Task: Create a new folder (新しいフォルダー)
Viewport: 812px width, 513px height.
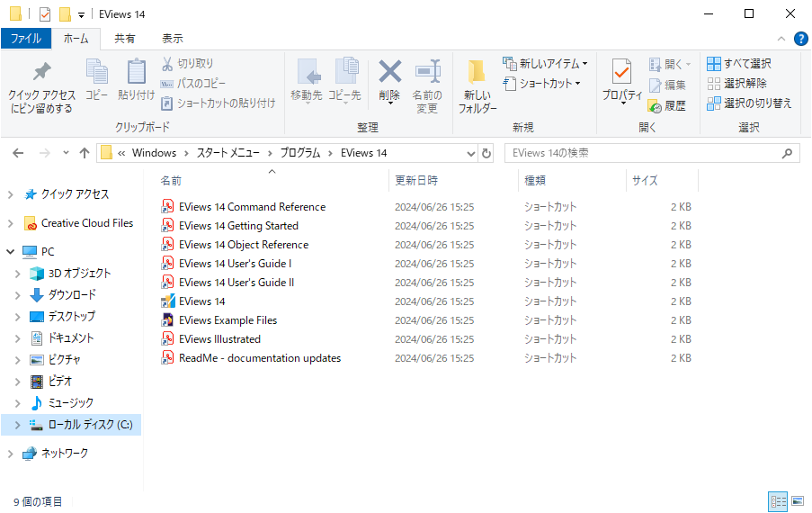Action: click(x=477, y=85)
